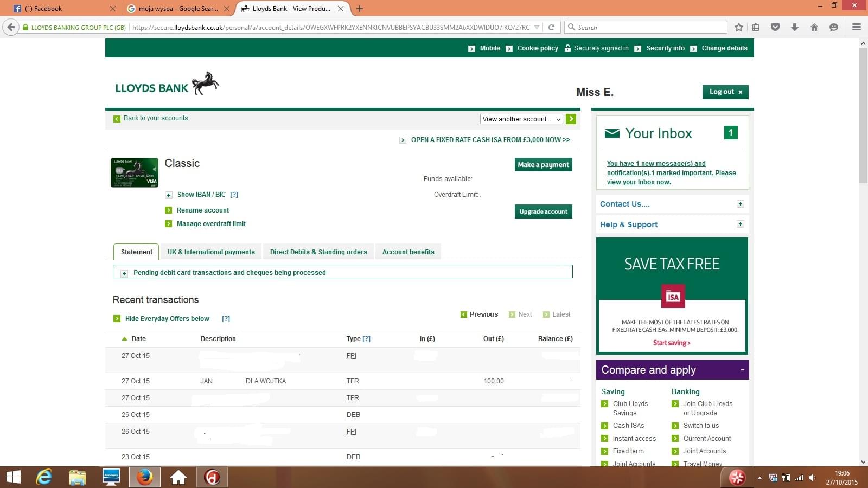The width and height of the screenshot is (868, 488).
Task: Click Hide Everyday Offers below link
Action: coord(167,318)
